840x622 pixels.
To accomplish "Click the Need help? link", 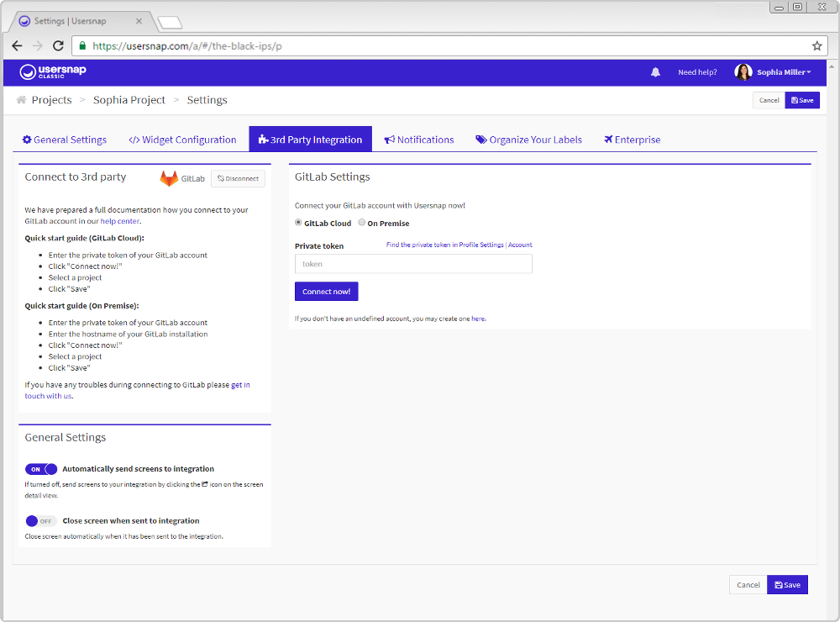I will coord(697,72).
